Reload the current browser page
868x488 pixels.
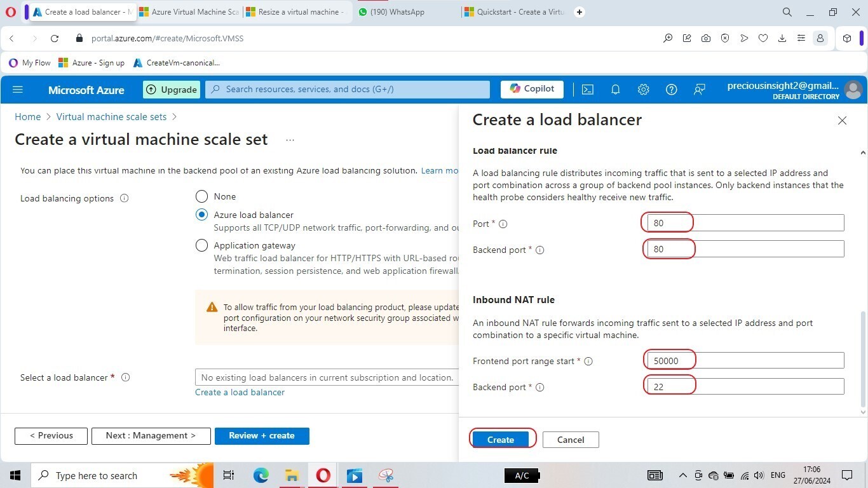click(55, 38)
